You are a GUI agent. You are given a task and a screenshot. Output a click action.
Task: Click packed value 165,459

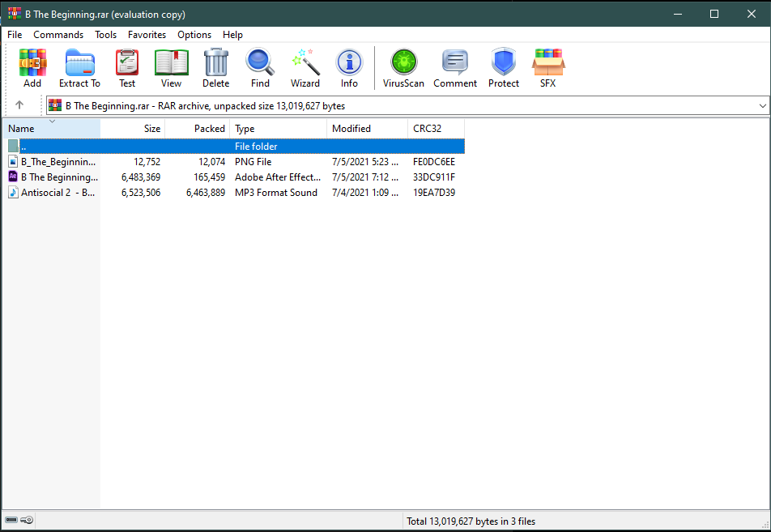pos(210,177)
